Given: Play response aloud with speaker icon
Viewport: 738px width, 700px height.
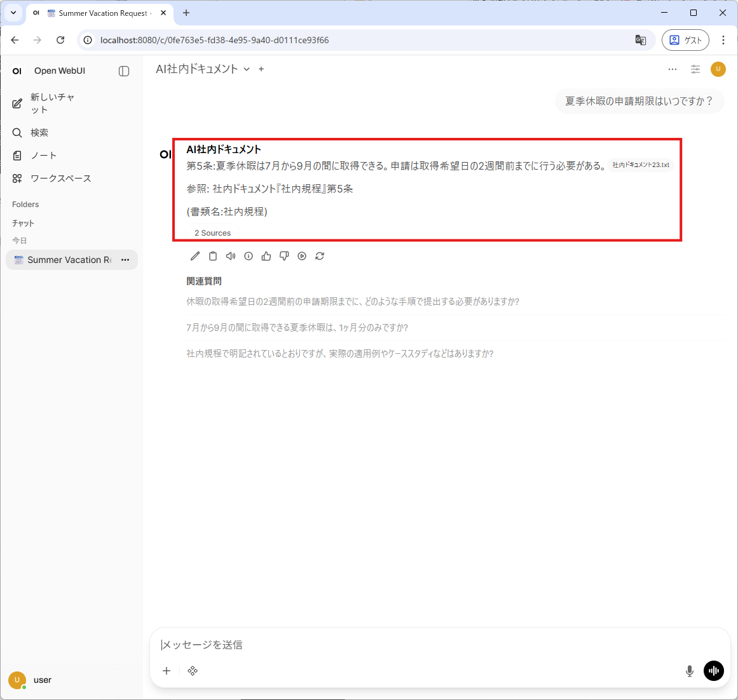Looking at the screenshot, I should (231, 256).
